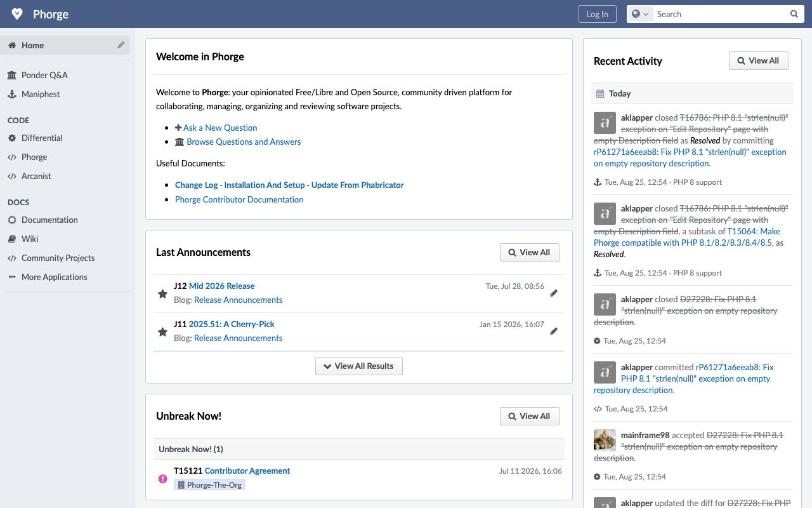Click the Ponder Q&A bank icon
The height and width of the screenshot is (508, 812).
[12, 75]
